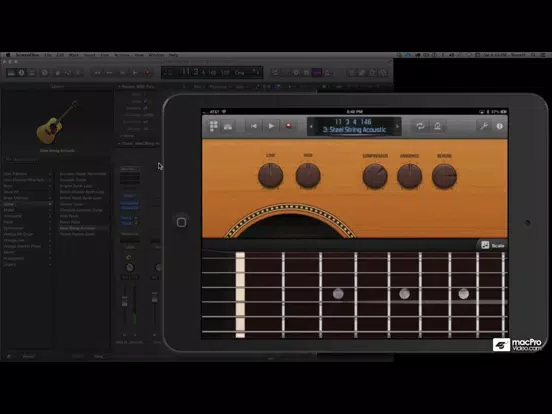Viewport: 552px width, 414px height.
Task: Click Logic's LCD position display
Action: pyautogui.click(x=212, y=73)
